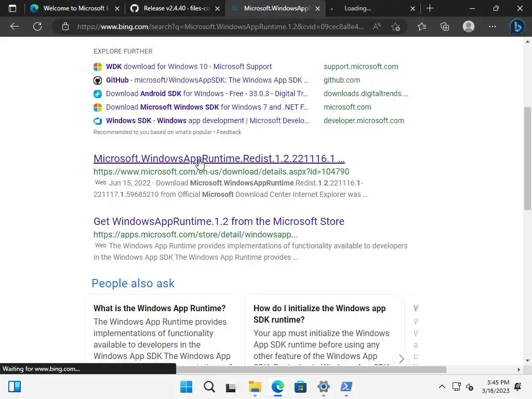Open Microsoft Edge taskbar icon
The width and height of the screenshot is (532, 399).
(x=277, y=387)
